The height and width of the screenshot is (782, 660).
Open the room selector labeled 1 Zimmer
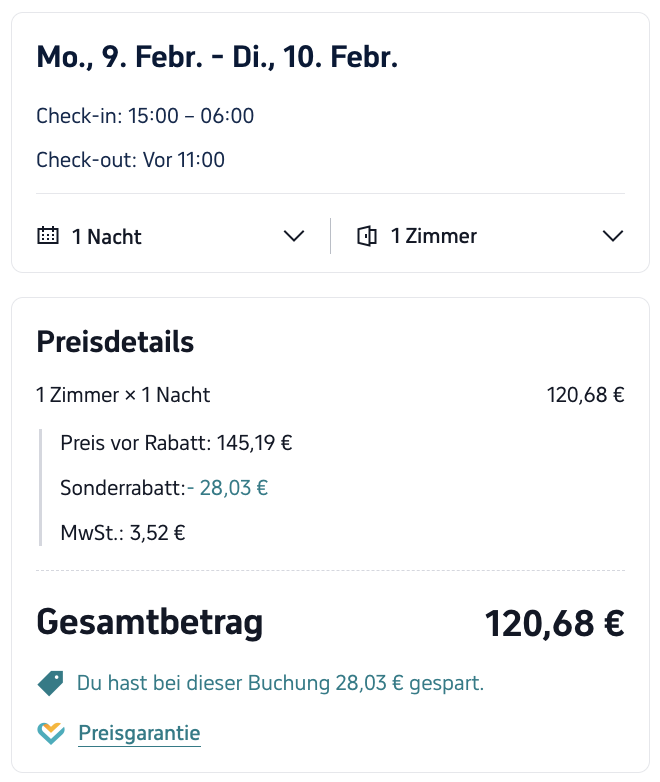(x=433, y=236)
